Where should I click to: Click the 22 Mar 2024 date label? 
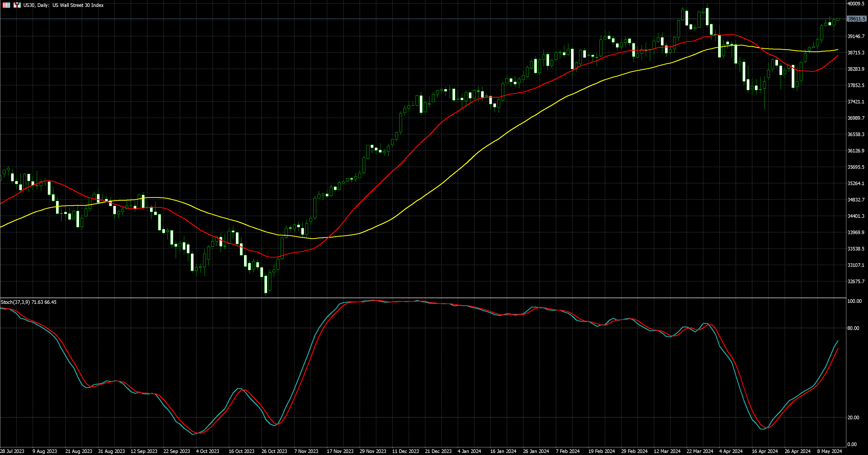point(700,451)
